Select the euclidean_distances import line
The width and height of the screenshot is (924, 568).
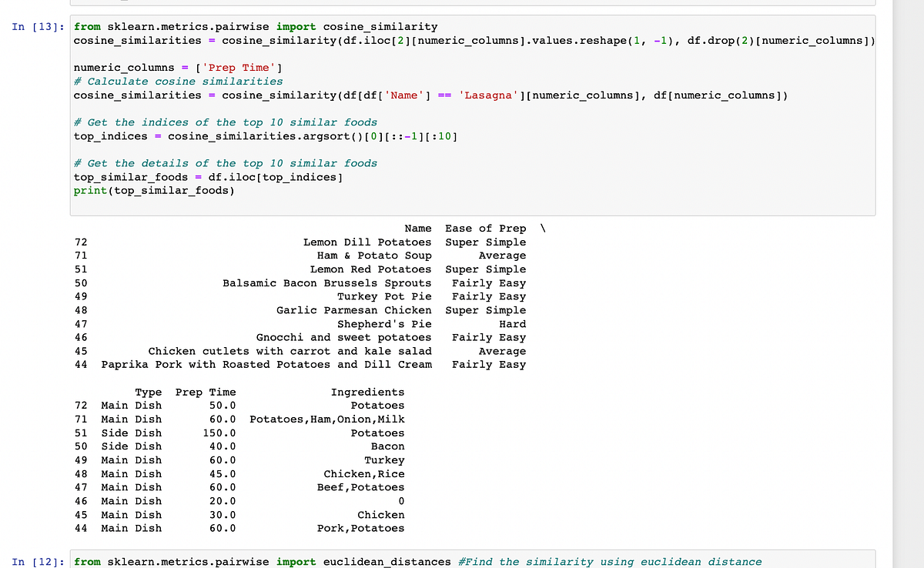pos(262,562)
